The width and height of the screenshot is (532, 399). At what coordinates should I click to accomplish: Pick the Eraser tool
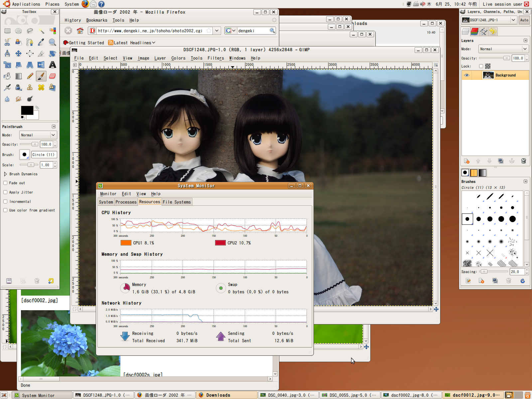52,76
